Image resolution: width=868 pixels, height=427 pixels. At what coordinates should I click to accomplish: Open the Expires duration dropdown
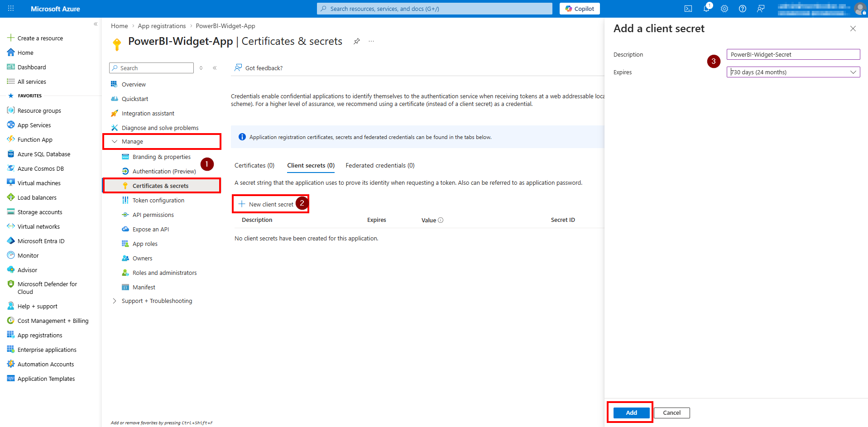coord(793,72)
